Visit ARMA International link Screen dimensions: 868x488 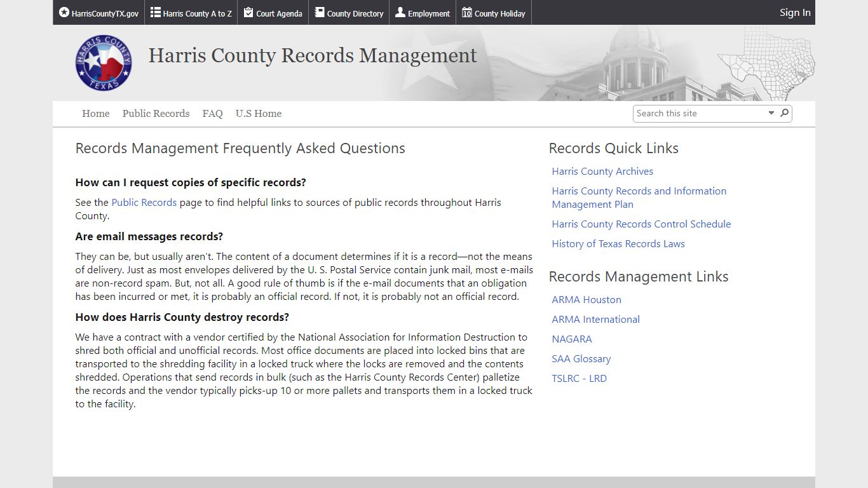click(596, 320)
